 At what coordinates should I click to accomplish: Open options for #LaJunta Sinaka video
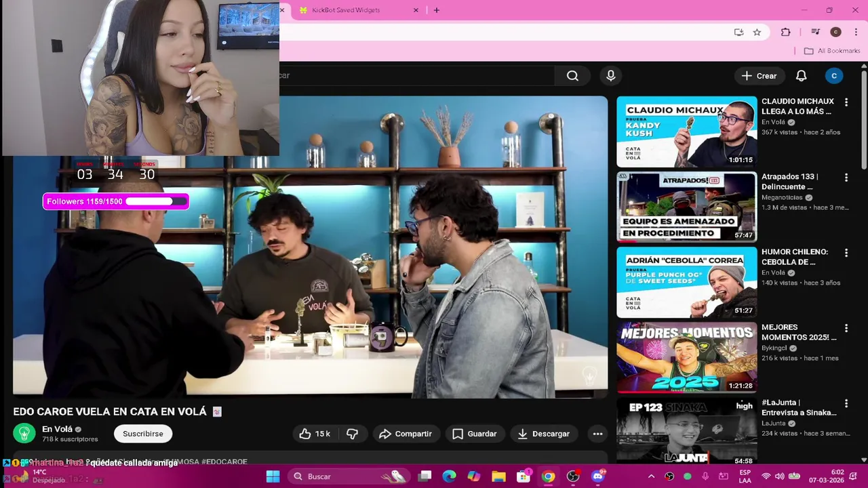tap(846, 403)
